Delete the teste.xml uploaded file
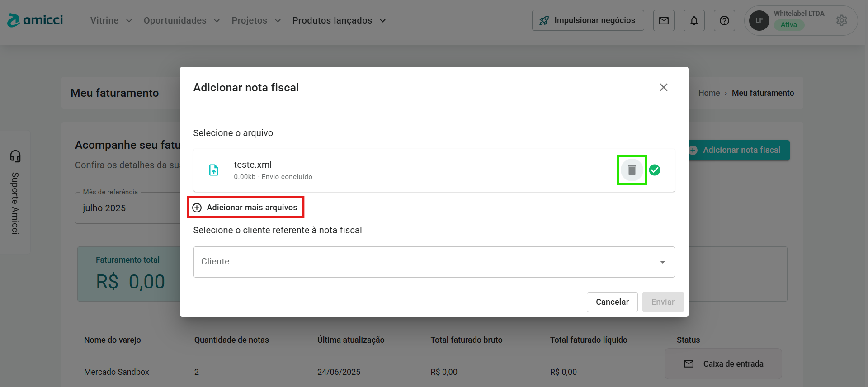 click(x=632, y=170)
